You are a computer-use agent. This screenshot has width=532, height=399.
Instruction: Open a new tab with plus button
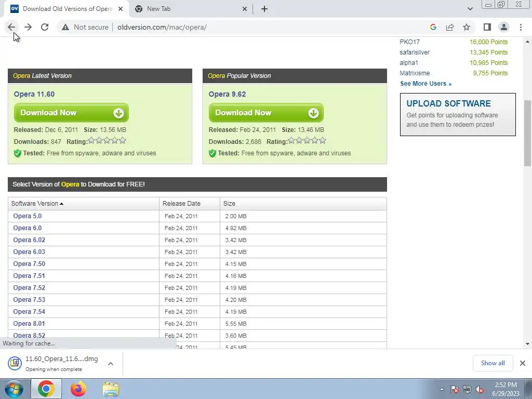tap(264, 9)
